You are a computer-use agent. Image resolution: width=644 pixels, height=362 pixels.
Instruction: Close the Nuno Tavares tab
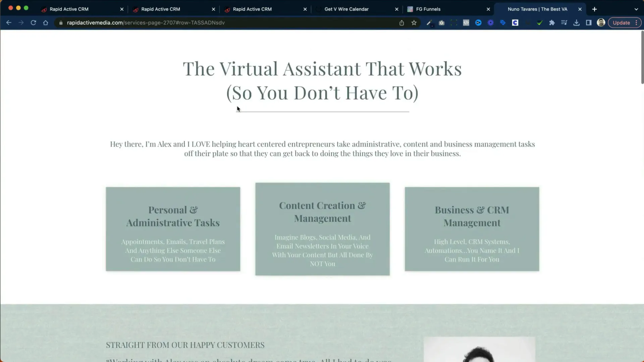point(580,9)
